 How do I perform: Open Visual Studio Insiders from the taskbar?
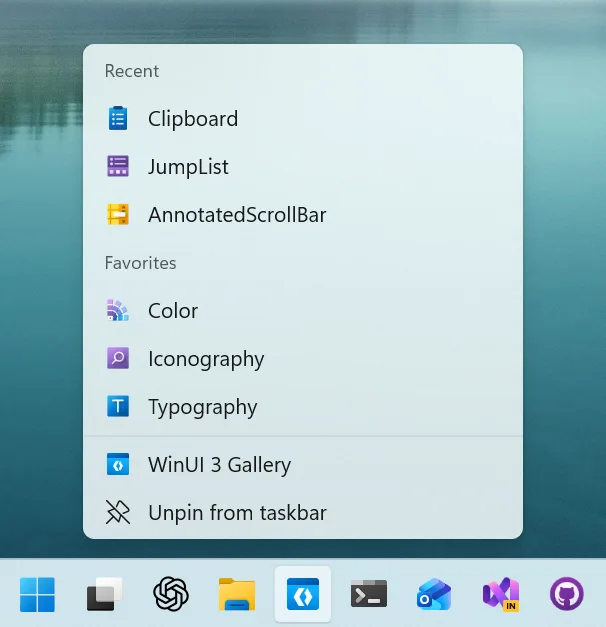[500, 594]
